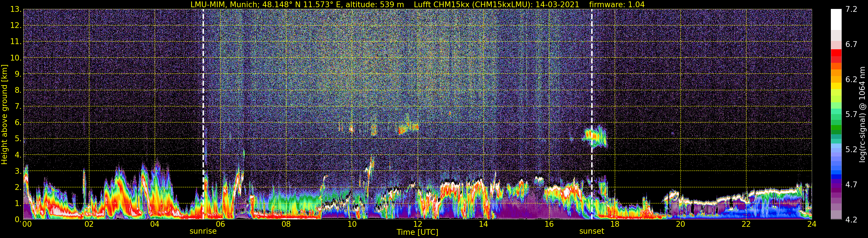Click the '3.' height tick label
The height and width of the screenshot is (238, 868).
coord(18,171)
